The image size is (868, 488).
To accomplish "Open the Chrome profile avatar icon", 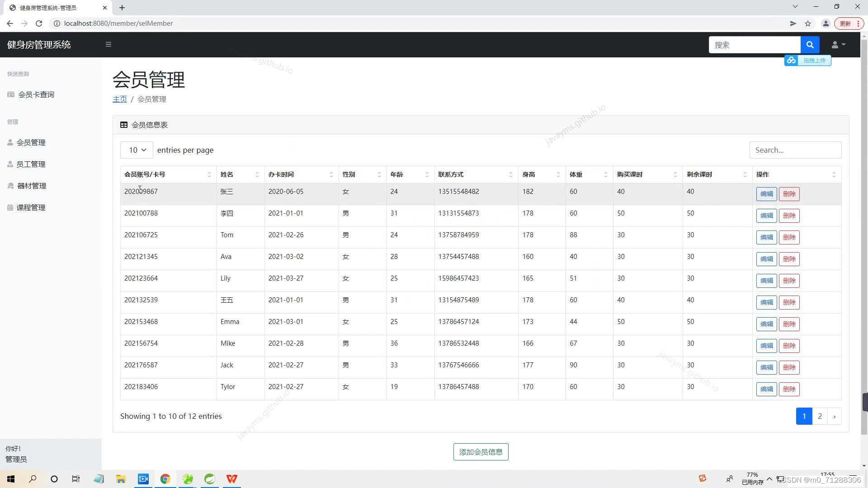I will [x=826, y=23].
